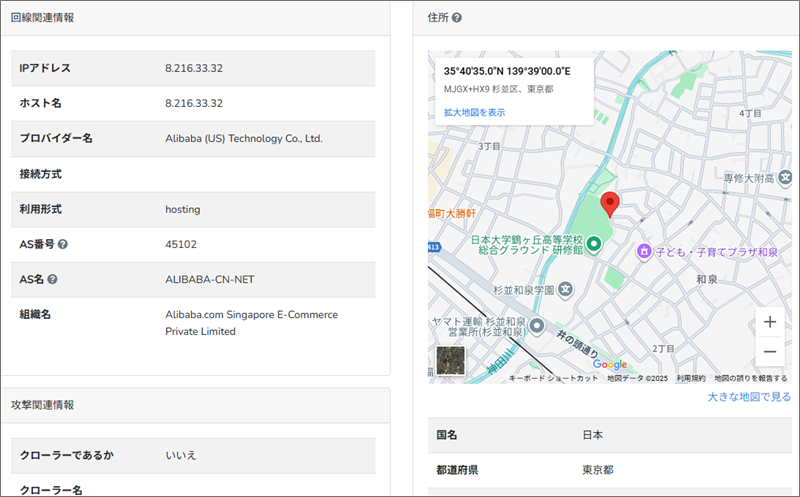This screenshot has height=497, width=800.
Task: Click the coordinates 35°40'35.0"N 139°39'00.0"E
Action: point(507,71)
